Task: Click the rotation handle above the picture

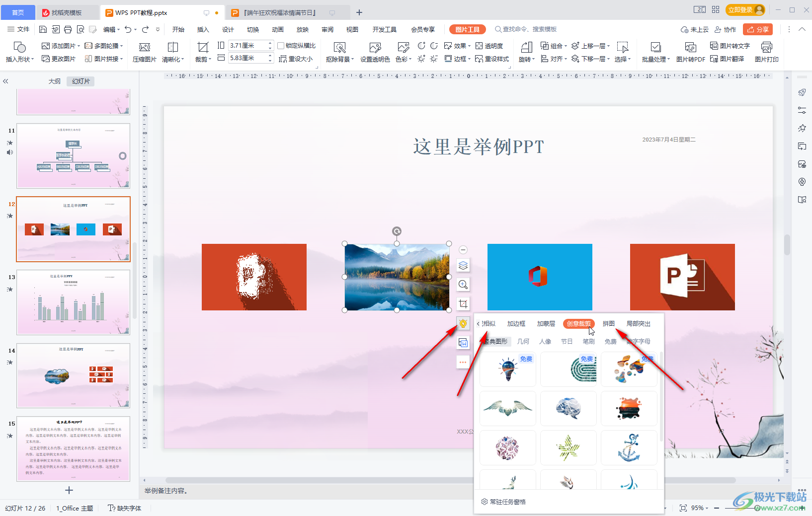Action: [x=397, y=231]
